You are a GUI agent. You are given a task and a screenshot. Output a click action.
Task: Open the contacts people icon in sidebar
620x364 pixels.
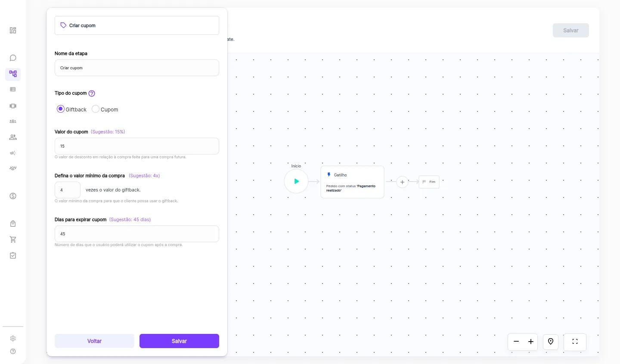pyautogui.click(x=13, y=137)
